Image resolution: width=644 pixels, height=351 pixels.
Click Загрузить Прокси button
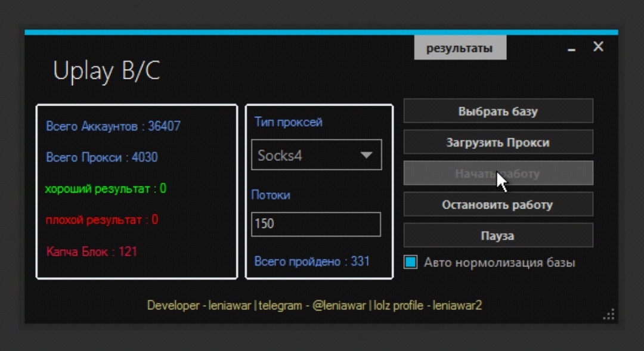pyautogui.click(x=498, y=142)
